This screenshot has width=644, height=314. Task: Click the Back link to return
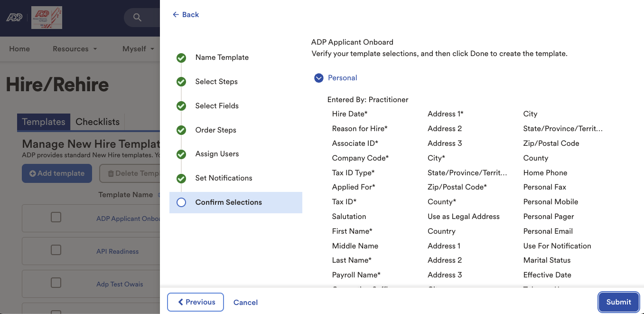coord(185,14)
